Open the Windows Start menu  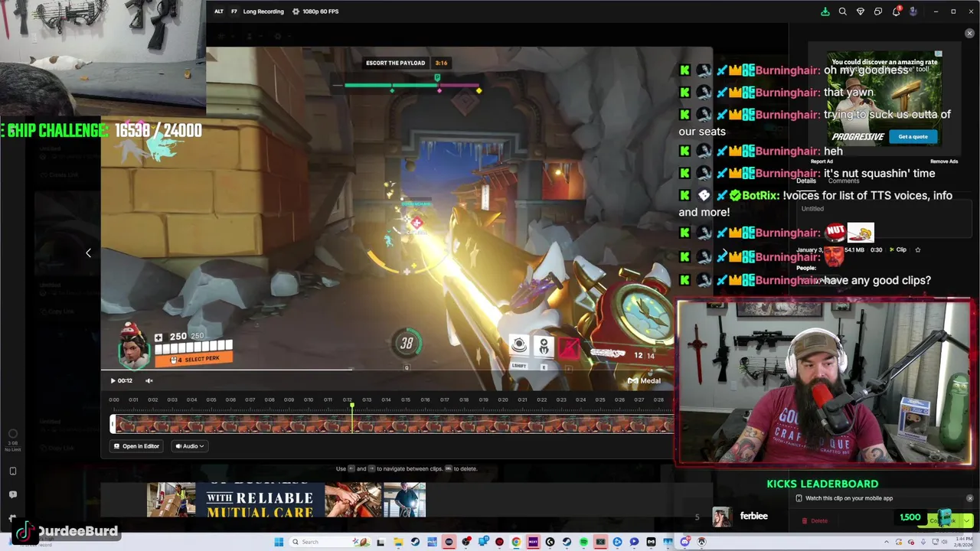pos(279,542)
